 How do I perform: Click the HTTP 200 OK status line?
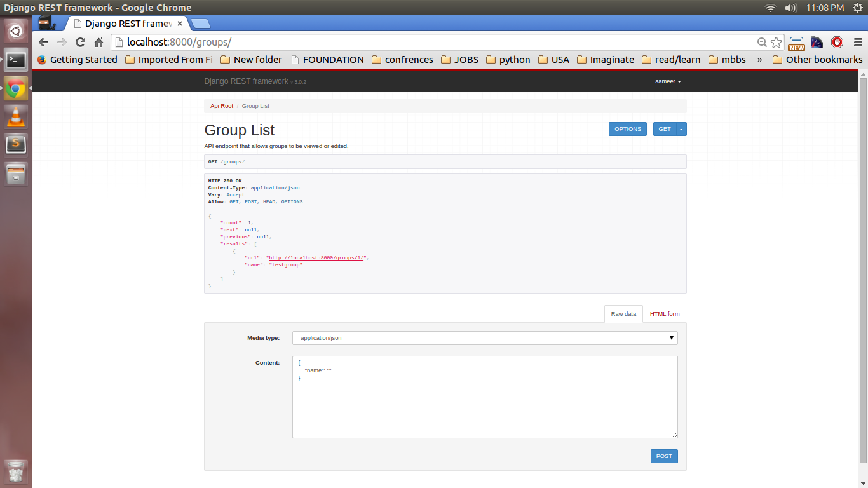click(x=225, y=181)
